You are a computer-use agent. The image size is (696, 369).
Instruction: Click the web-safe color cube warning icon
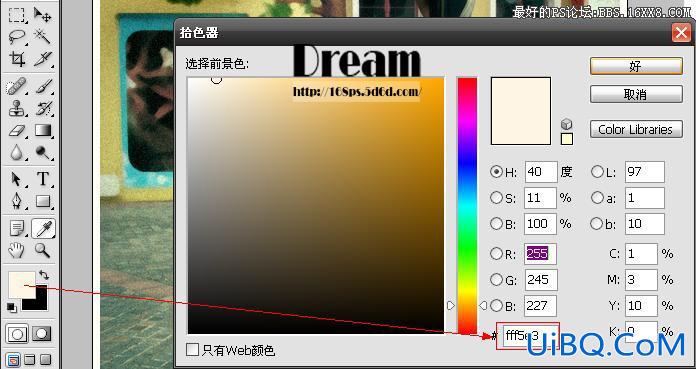[566, 124]
